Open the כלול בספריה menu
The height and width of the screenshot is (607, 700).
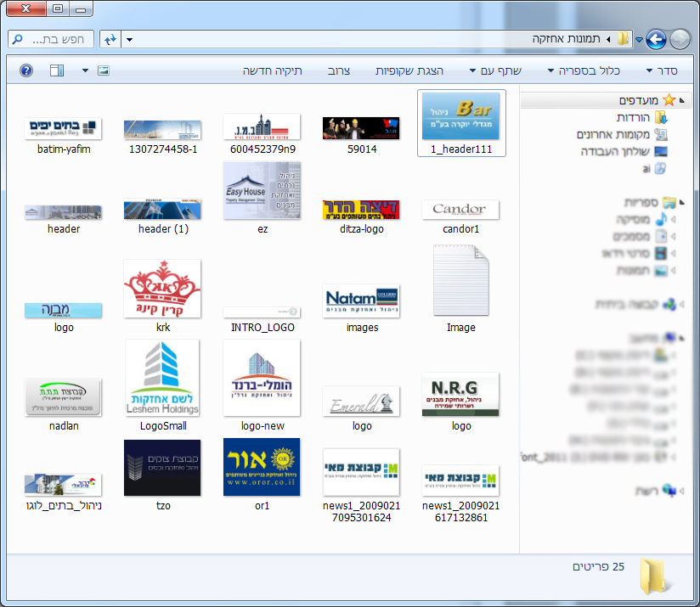584,70
